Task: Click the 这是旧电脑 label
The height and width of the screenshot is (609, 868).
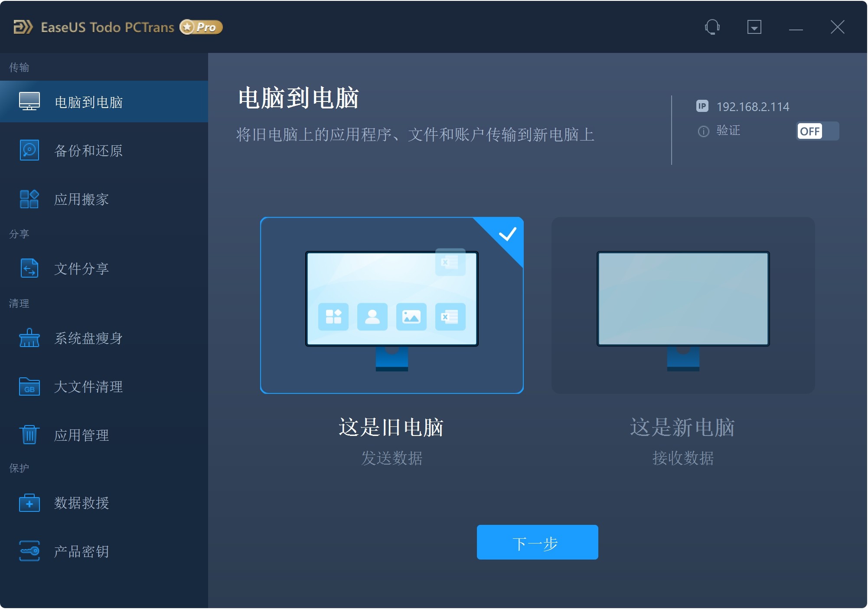Action: coord(391,427)
